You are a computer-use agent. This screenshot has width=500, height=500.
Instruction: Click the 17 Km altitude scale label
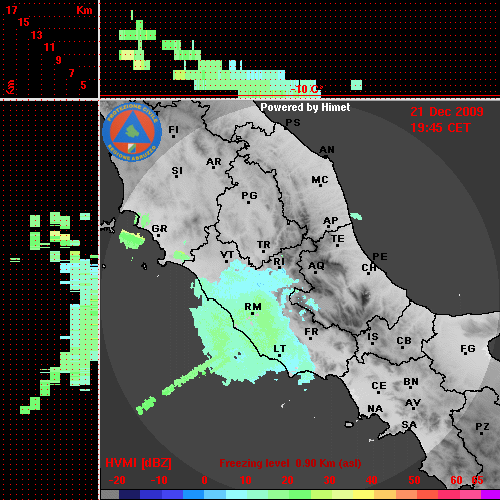tap(12, 10)
